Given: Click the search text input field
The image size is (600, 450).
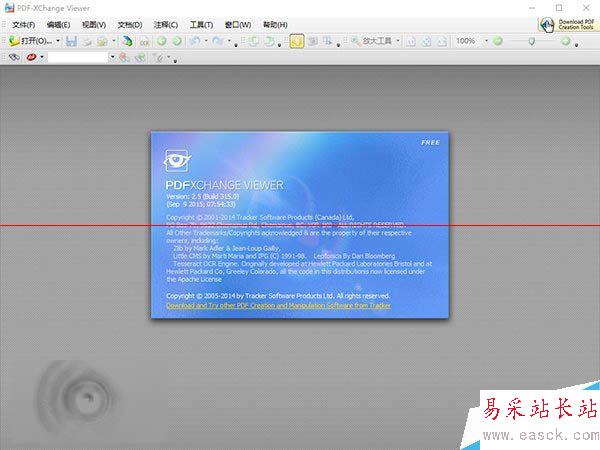Looking at the screenshot, I should point(78,57).
